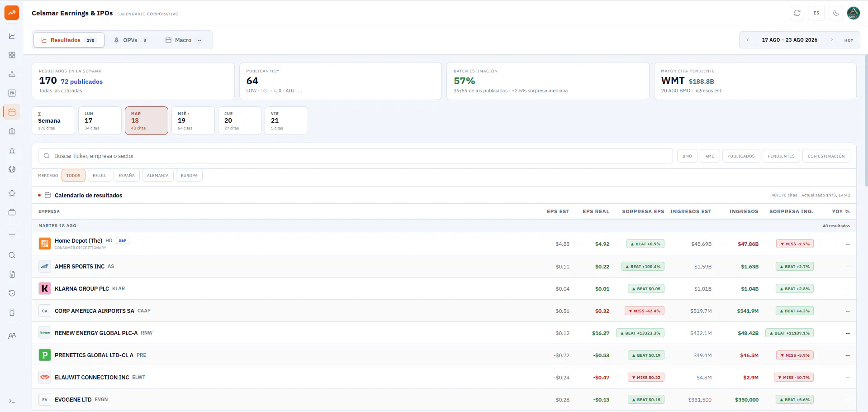The height and width of the screenshot is (412, 868).
Task: Select the VIE 21 day card
Action: [286, 120]
